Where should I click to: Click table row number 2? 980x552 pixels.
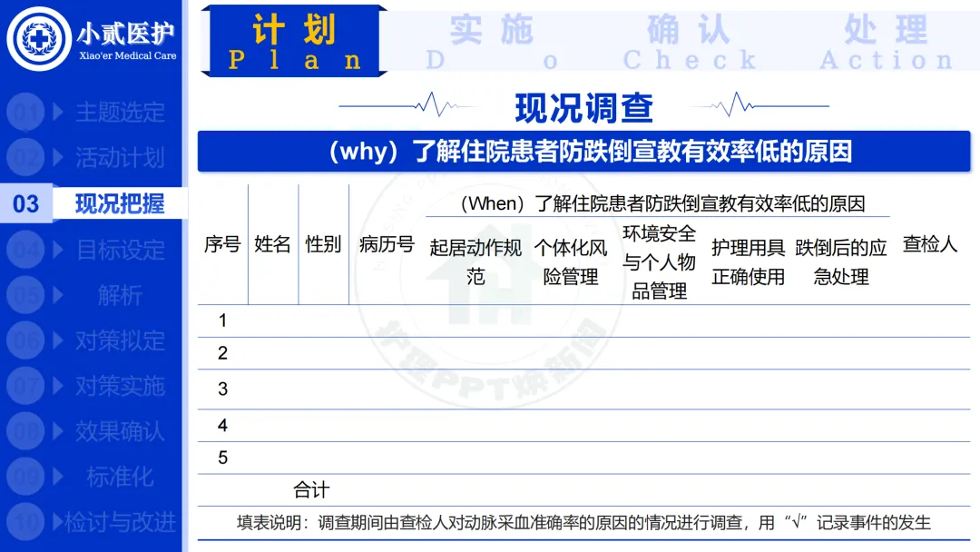point(222,353)
